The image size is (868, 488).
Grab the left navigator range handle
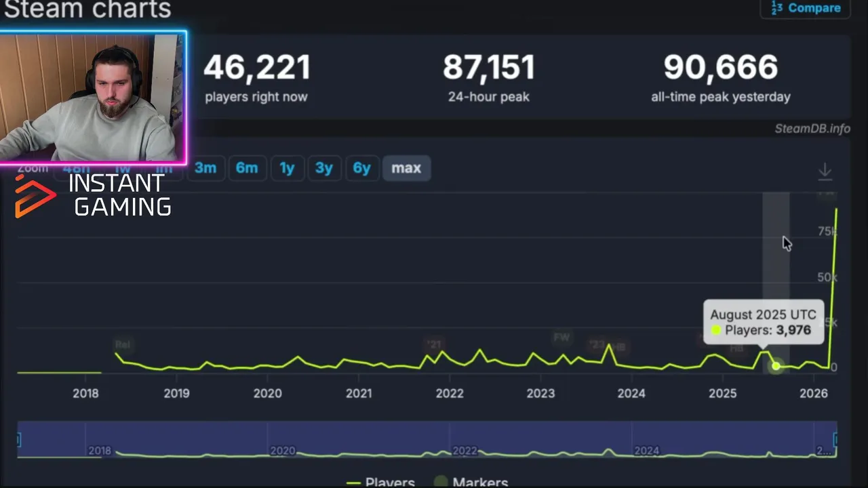pyautogui.click(x=19, y=440)
